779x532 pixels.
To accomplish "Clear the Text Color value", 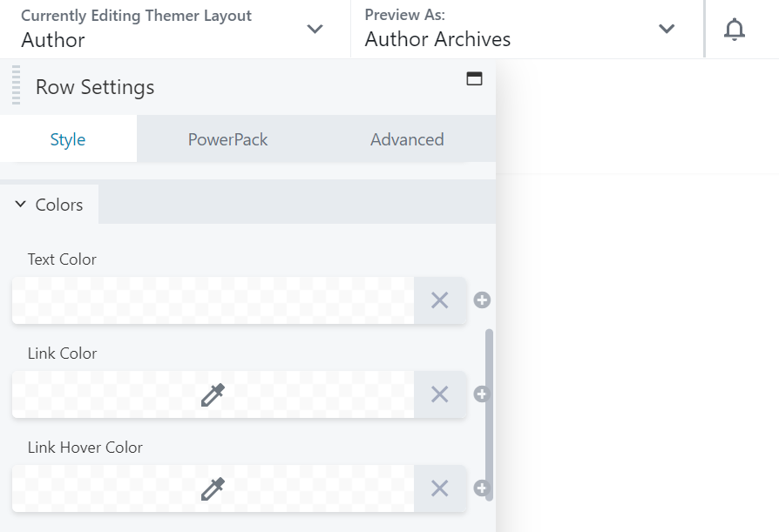I will point(439,300).
